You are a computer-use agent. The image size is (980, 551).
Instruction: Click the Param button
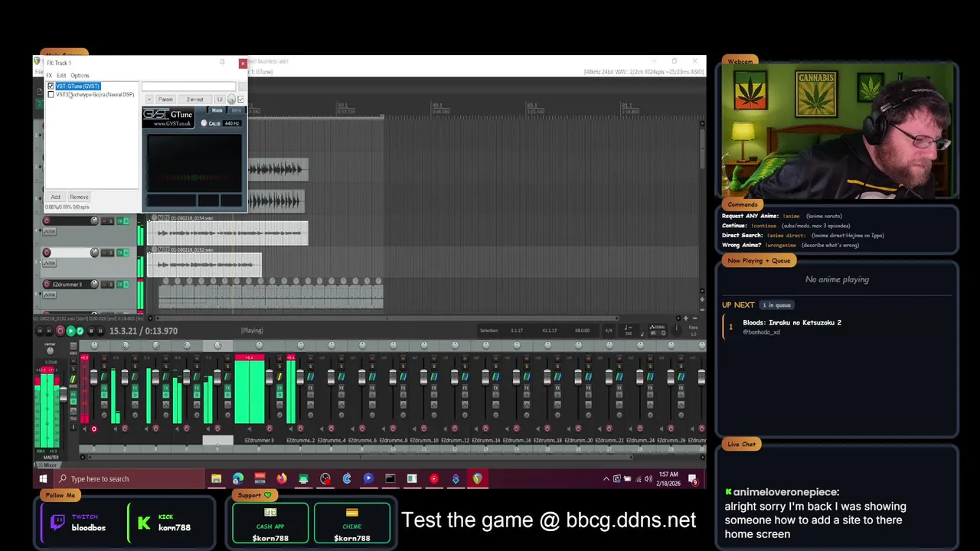tap(165, 99)
